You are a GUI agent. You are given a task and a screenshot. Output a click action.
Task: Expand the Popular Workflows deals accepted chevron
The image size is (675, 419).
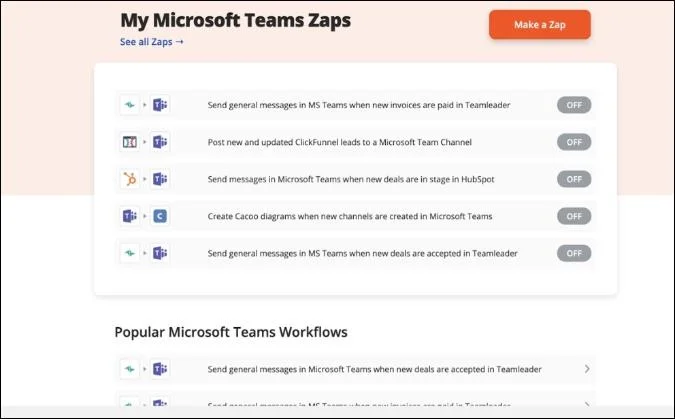pyautogui.click(x=587, y=369)
